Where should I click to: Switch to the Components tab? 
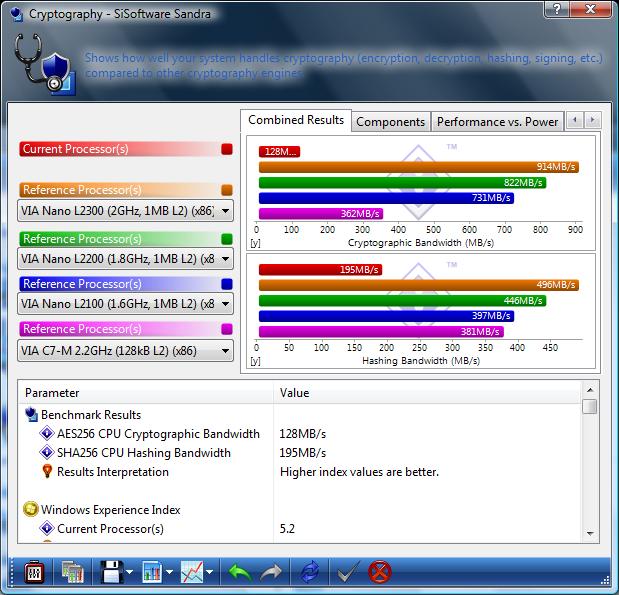(390, 122)
